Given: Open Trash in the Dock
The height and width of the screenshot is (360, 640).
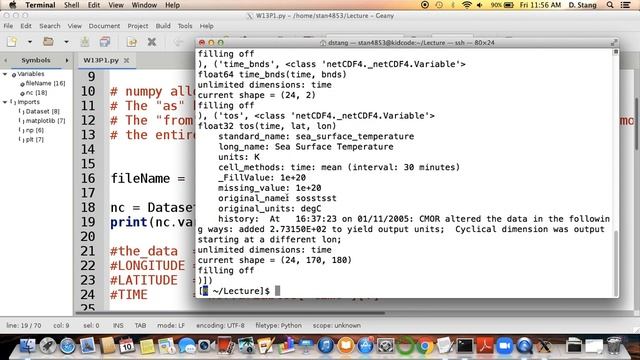Looking at the screenshot, I should pyautogui.click(x=613, y=346).
